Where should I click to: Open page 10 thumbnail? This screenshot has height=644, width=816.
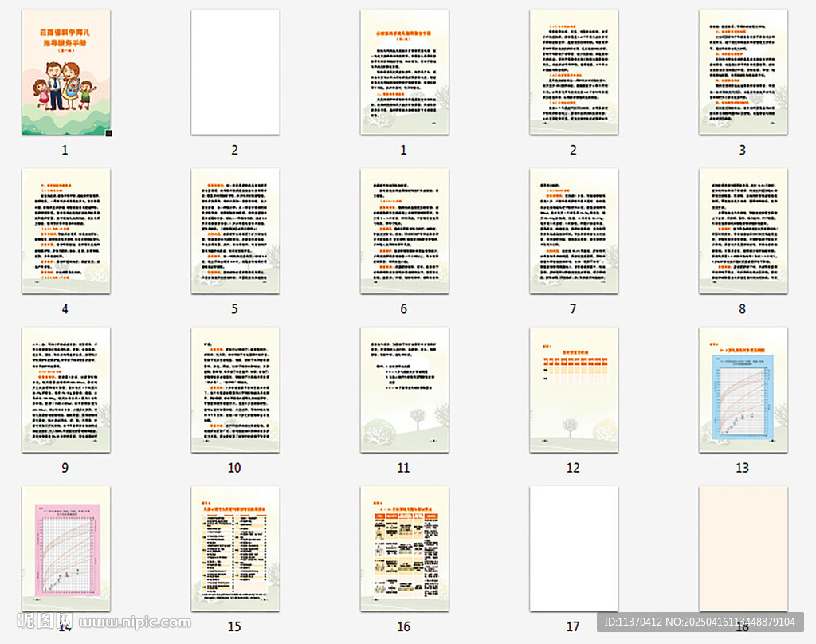click(235, 390)
